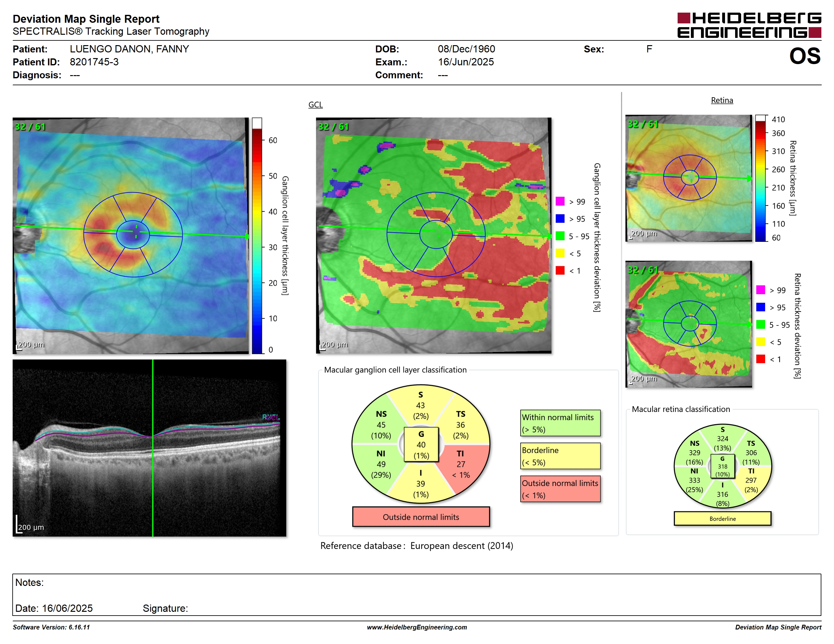The height and width of the screenshot is (644, 834).
Task: Click the Outside normal limits (< 1%) legend box
Action: click(x=560, y=489)
